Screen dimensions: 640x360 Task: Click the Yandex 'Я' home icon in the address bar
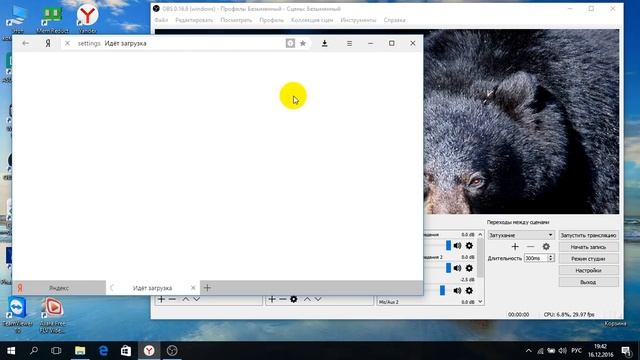[48, 43]
